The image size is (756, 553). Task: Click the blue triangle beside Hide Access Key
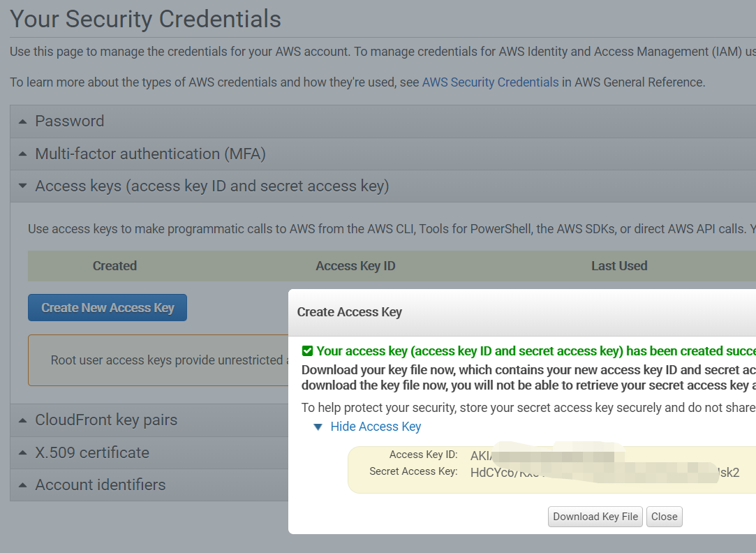point(318,427)
